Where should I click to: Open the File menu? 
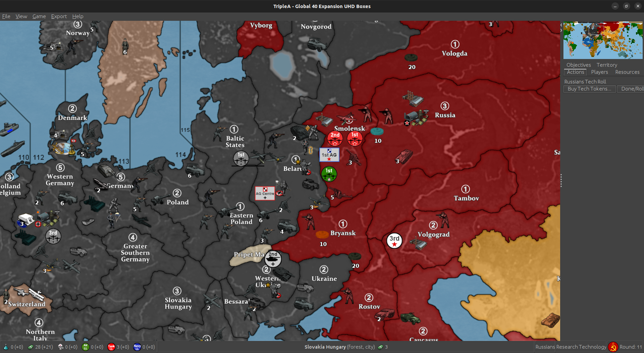click(x=6, y=16)
